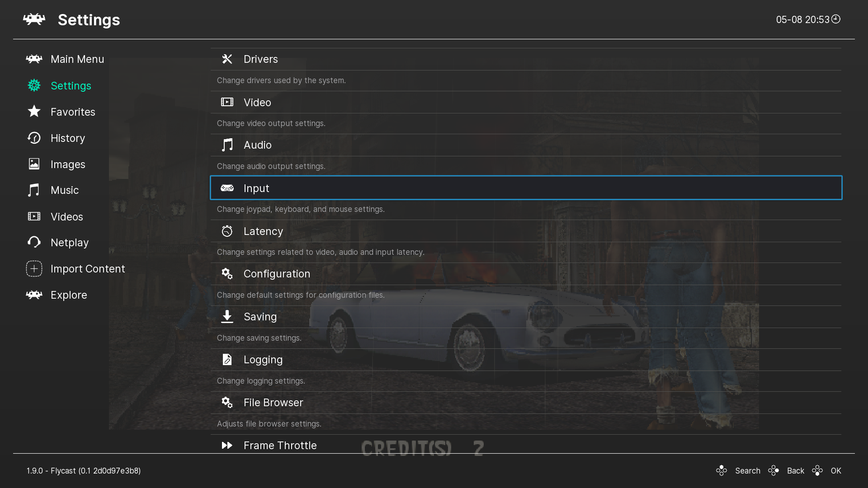868x488 pixels.
Task: Open the Saving settings row
Action: (526, 317)
